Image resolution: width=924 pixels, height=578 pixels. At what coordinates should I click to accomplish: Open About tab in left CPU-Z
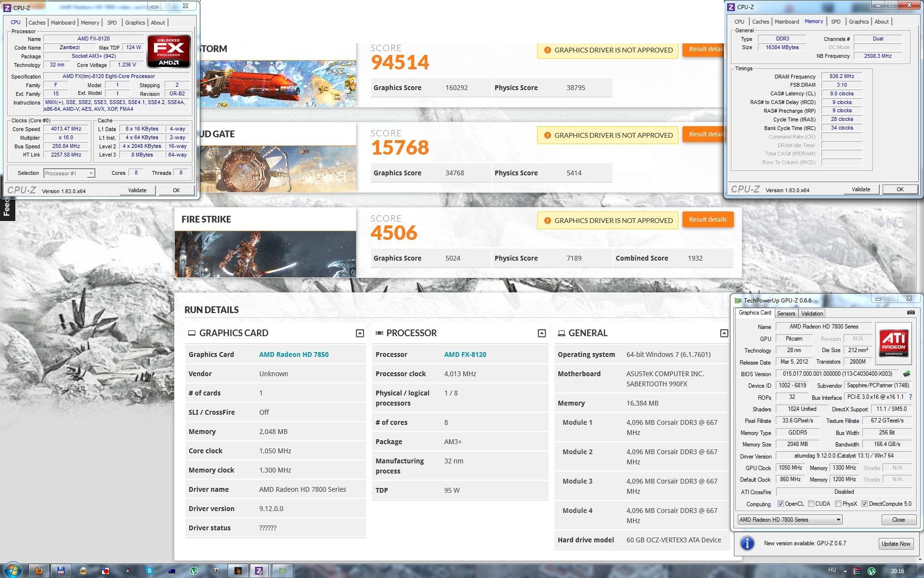click(158, 23)
